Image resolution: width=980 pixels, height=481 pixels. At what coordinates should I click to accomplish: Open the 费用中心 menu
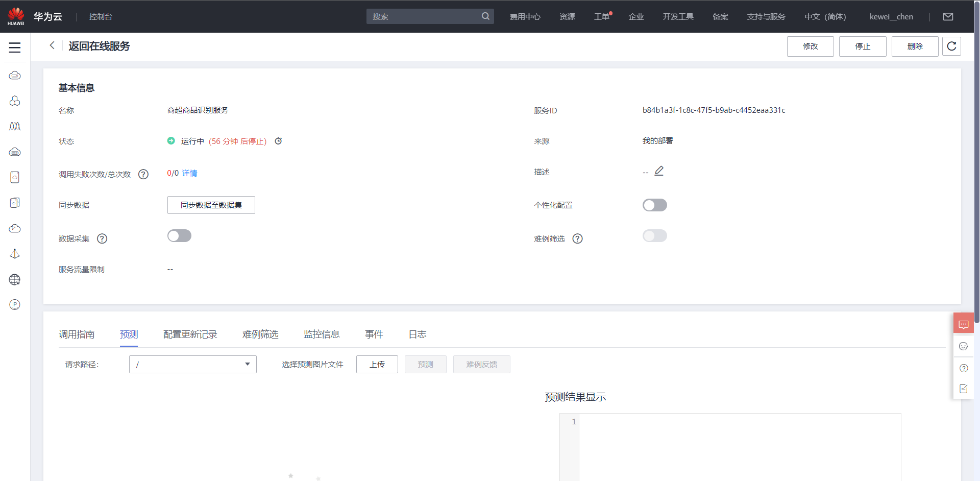pyautogui.click(x=525, y=17)
